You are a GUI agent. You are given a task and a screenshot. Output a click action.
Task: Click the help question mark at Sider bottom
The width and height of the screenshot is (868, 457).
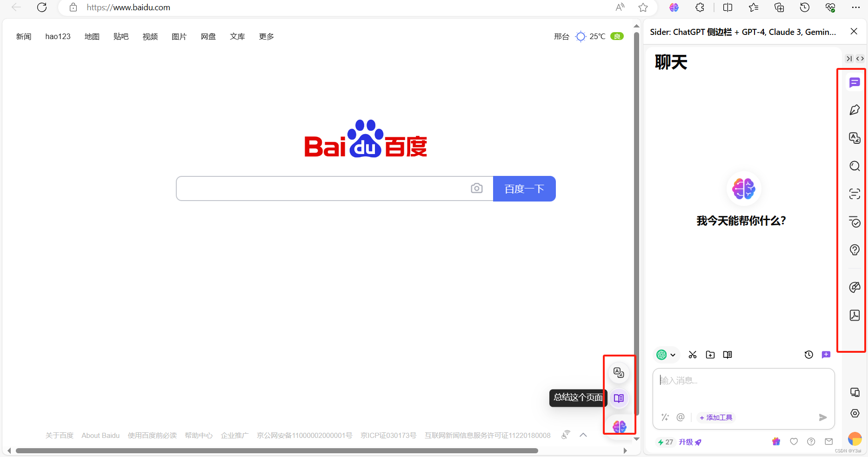(x=811, y=442)
